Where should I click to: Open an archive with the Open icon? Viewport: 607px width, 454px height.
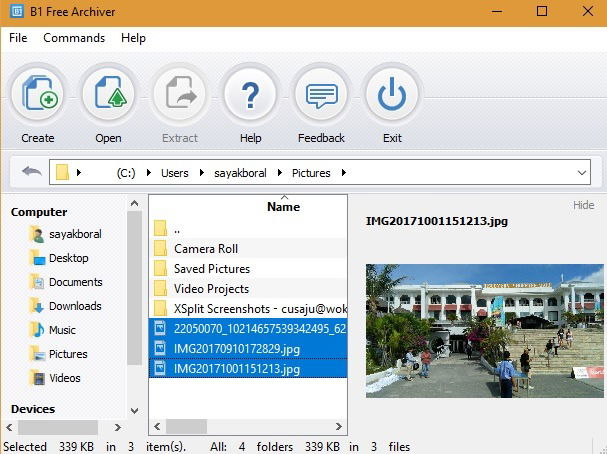coord(109,94)
